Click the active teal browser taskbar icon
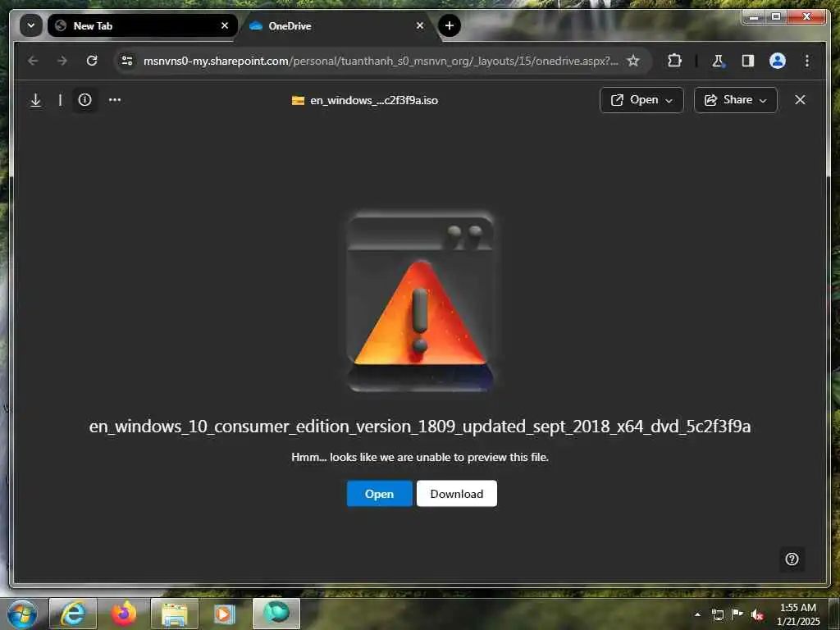The image size is (840, 630). pos(276,614)
